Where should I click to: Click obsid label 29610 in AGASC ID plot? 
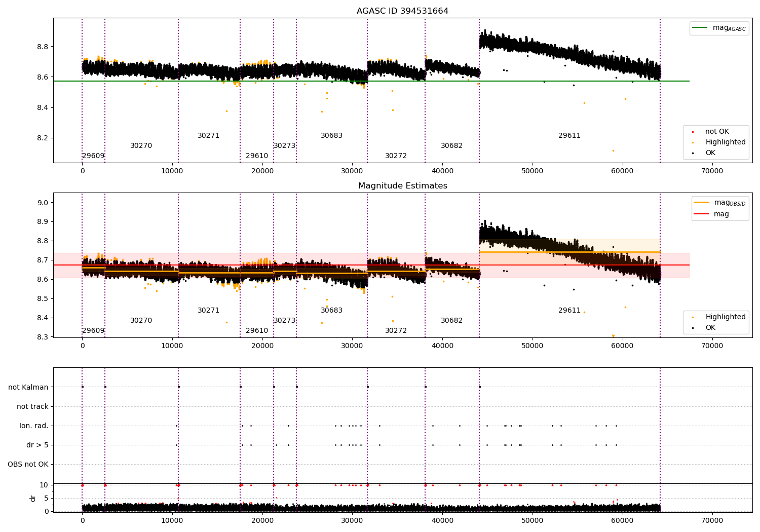coord(257,156)
